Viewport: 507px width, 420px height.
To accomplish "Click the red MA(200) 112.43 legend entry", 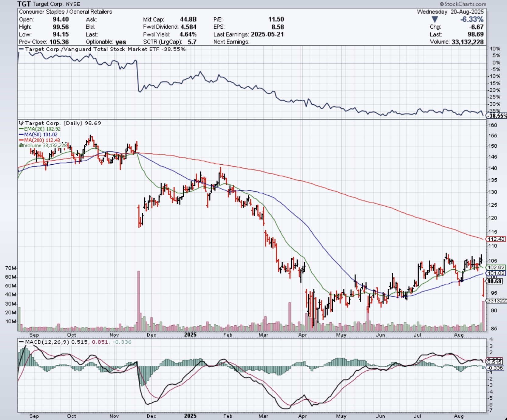I will point(39,140).
